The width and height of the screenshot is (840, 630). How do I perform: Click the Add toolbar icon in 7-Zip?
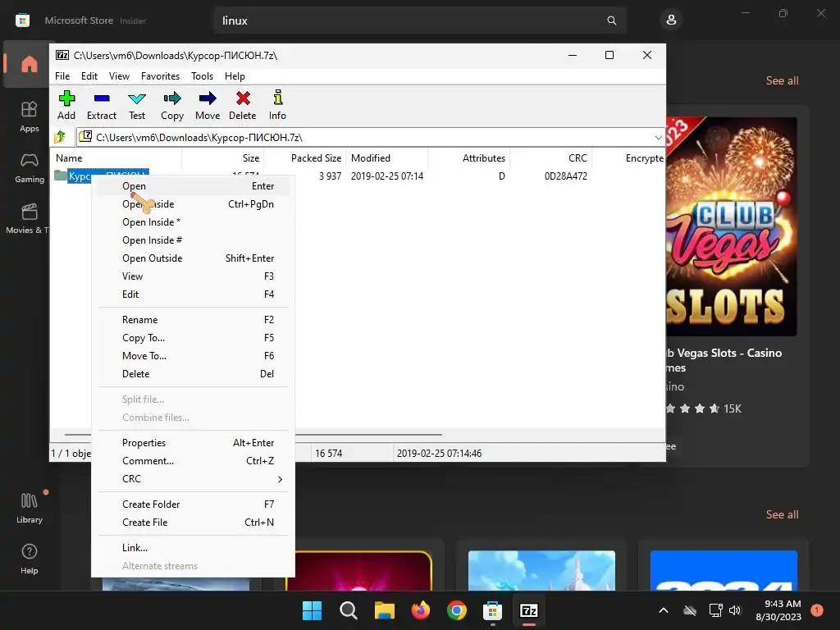[66, 106]
